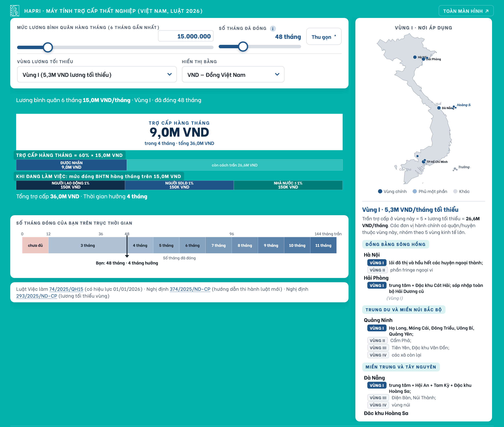The height and width of the screenshot is (427, 504).
Task: Click the monthly salary slider handle
Action: [x=48, y=47]
